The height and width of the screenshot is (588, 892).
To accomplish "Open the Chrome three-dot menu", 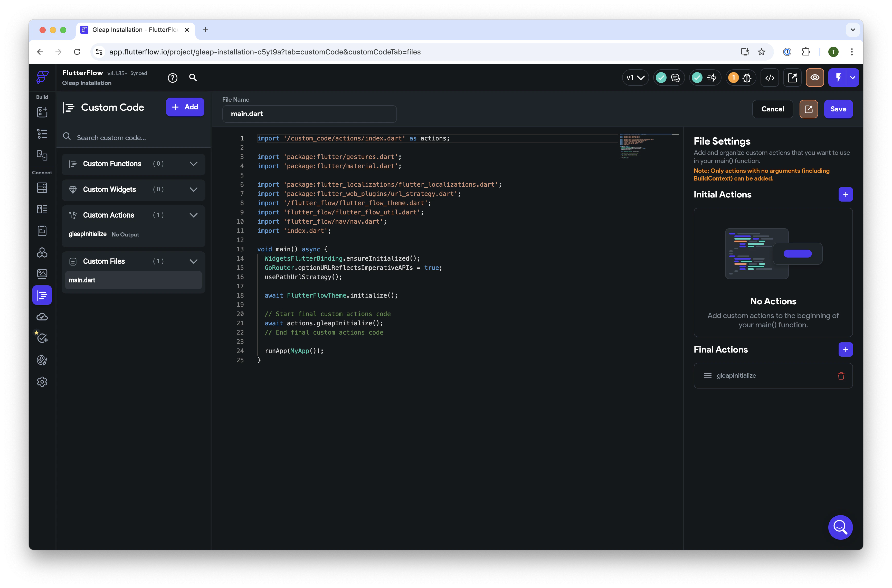I will (851, 52).
